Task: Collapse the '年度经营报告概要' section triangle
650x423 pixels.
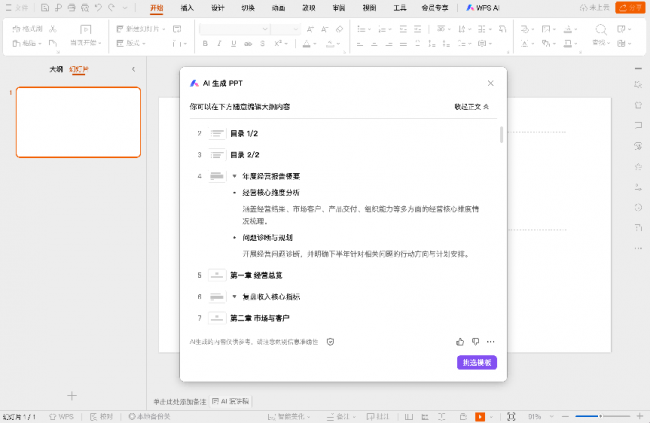Action: click(234, 176)
